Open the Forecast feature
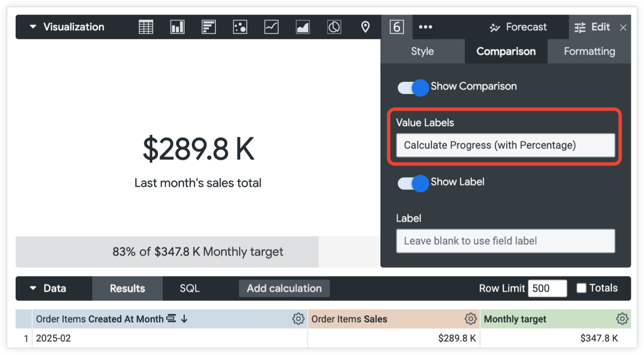Image resolution: width=644 pixels, height=355 pixels. [x=518, y=27]
